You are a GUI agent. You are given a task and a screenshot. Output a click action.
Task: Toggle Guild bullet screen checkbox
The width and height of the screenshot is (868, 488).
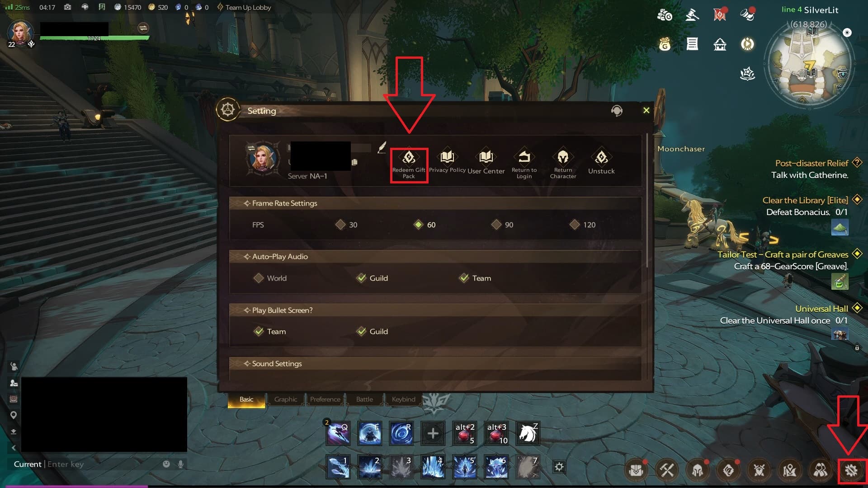coord(361,331)
